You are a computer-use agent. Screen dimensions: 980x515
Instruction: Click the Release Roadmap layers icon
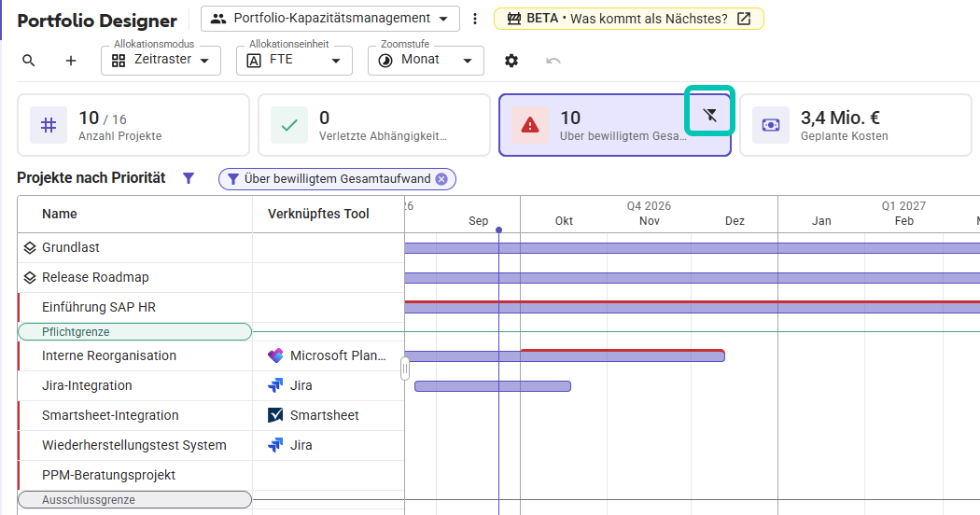tap(29, 277)
